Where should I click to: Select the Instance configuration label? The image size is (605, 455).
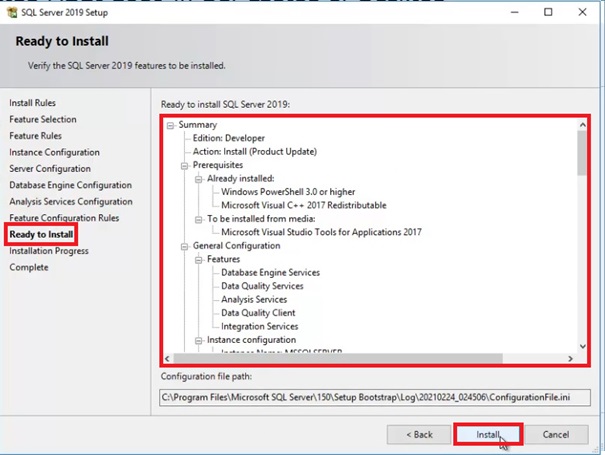click(x=252, y=340)
